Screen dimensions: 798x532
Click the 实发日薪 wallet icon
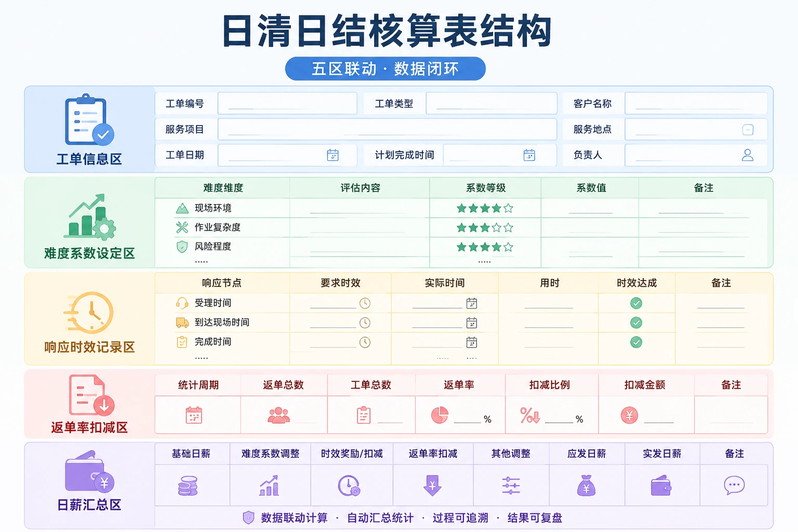click(661, 486)
